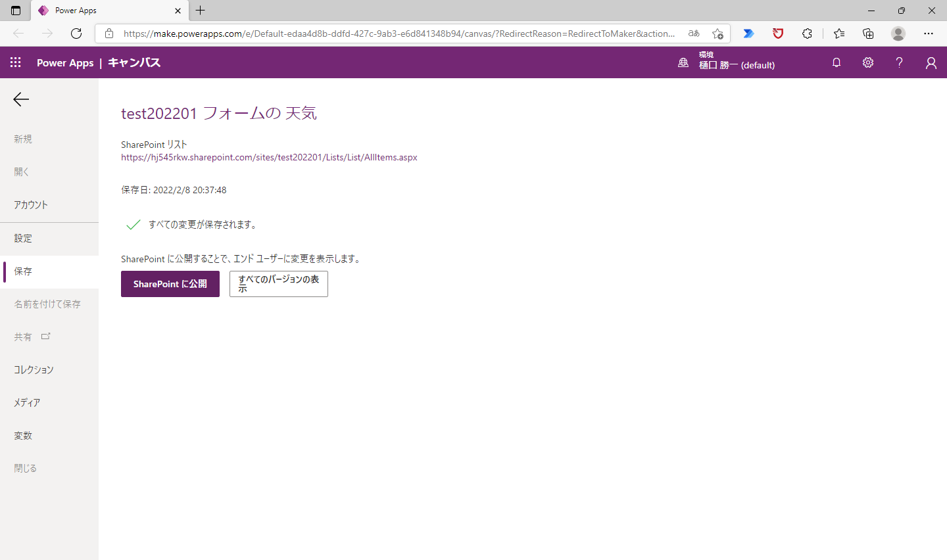
Task: Select 共有 in the left menu
Action: click(x=49, y=337)
